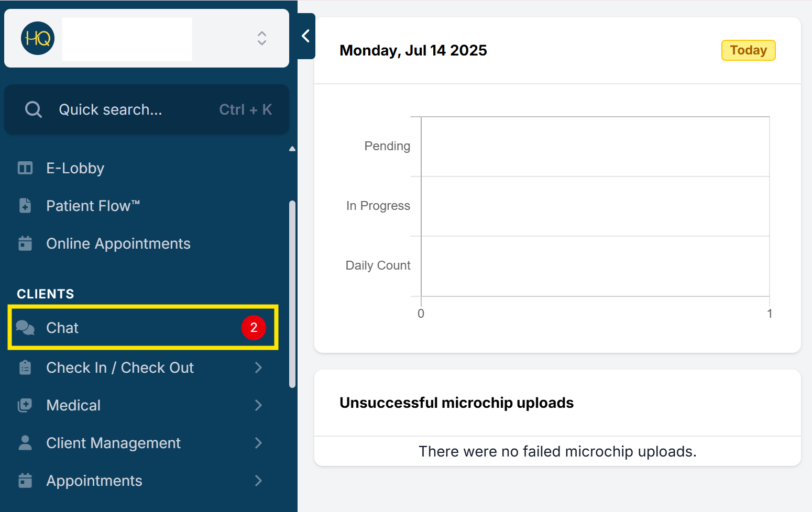
Task: Click the E-Lobby panel icon
Action: pos(25,168)
